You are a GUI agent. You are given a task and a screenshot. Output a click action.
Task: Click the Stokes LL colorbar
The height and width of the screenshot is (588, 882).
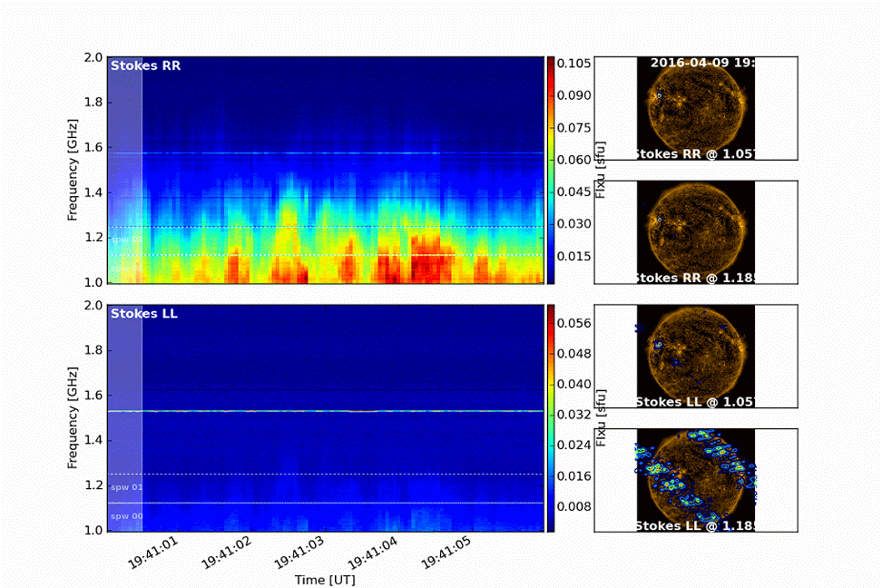550,418
